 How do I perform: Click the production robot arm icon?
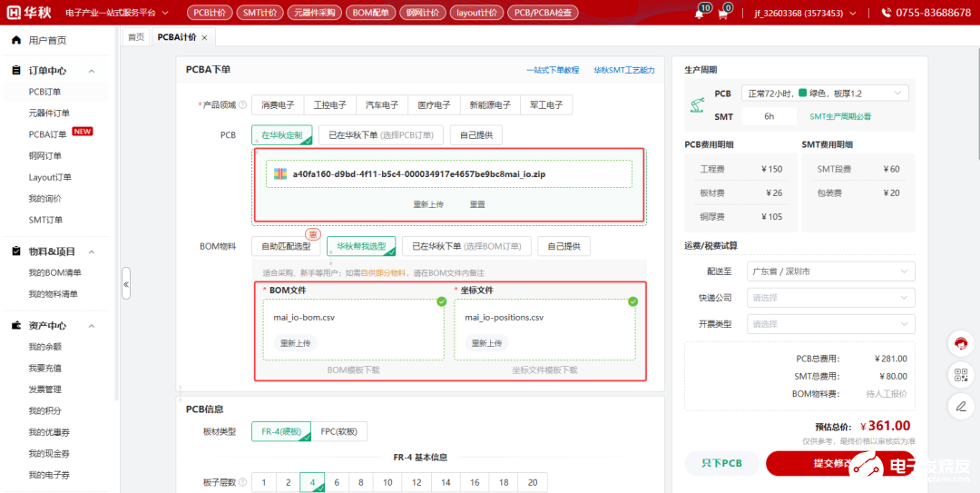click(x=696, y=104)
